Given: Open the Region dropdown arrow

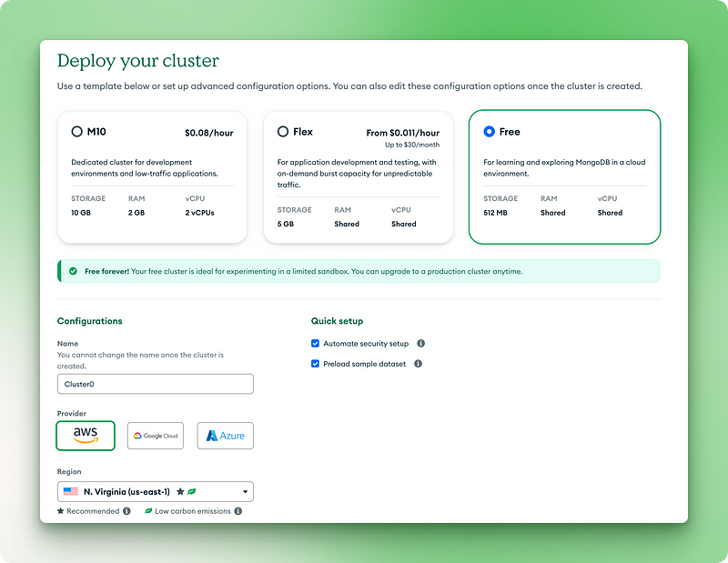Looking at the screenshot, I should point(245,492).
